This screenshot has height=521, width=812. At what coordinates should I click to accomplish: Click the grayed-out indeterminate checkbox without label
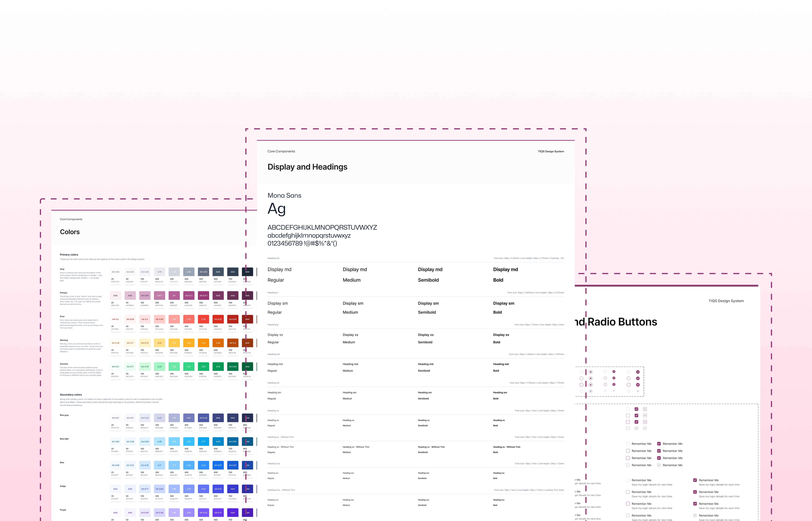point(645,428)
